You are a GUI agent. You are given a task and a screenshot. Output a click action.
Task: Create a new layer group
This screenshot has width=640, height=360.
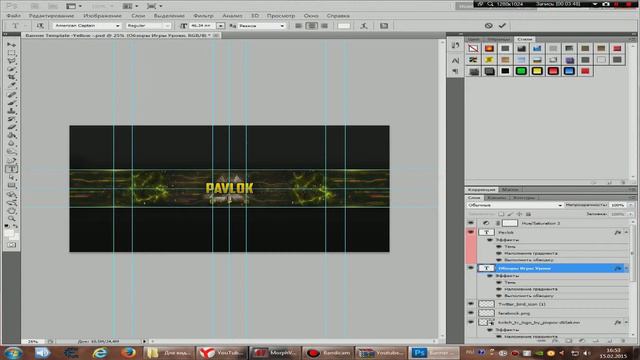point(596,340)
